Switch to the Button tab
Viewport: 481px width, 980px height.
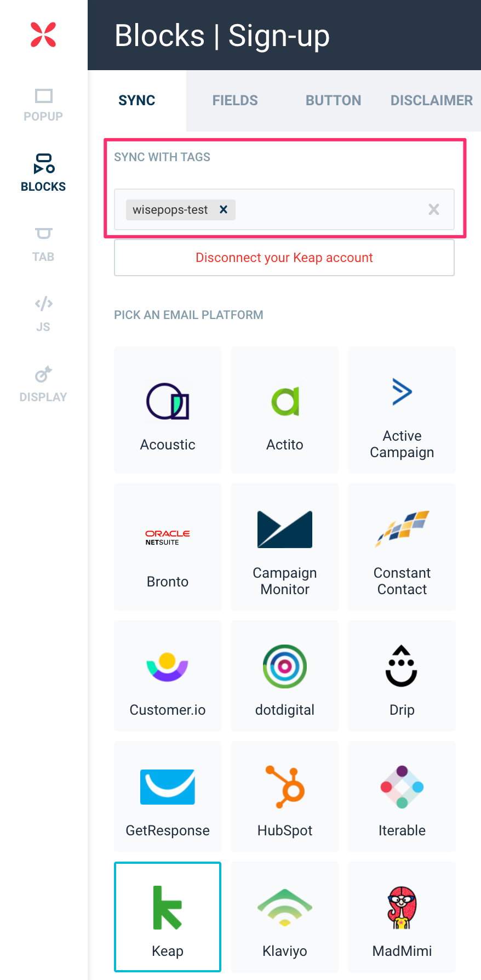tap(333, 100)
